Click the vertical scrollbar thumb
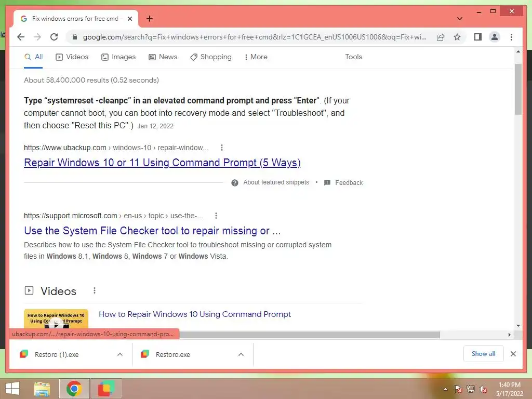 [518, 89]
